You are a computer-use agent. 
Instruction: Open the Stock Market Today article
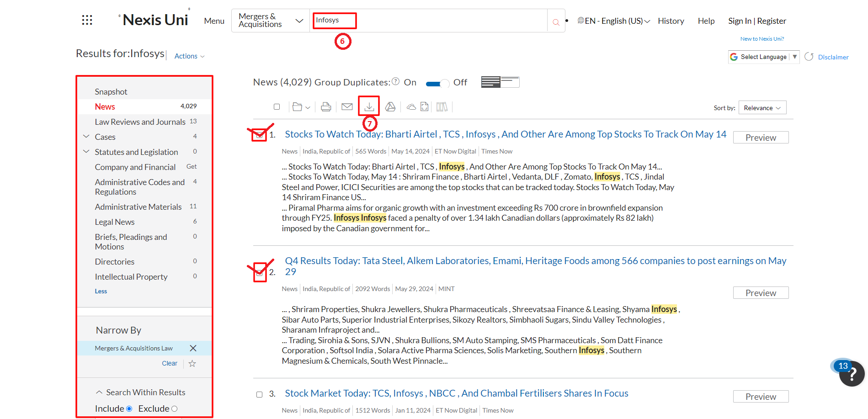pyautogui.click(x=457, y=393)
